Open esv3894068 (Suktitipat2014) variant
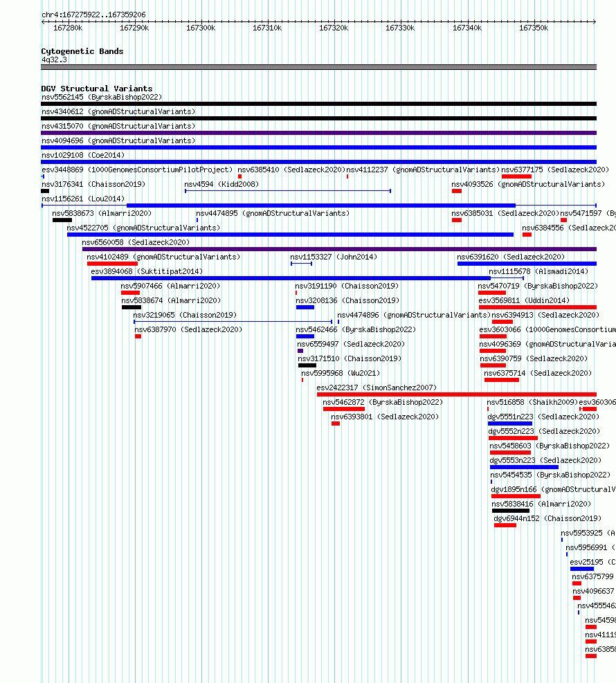This screenshot has width=616, height=683. click(x=147, y=271)
